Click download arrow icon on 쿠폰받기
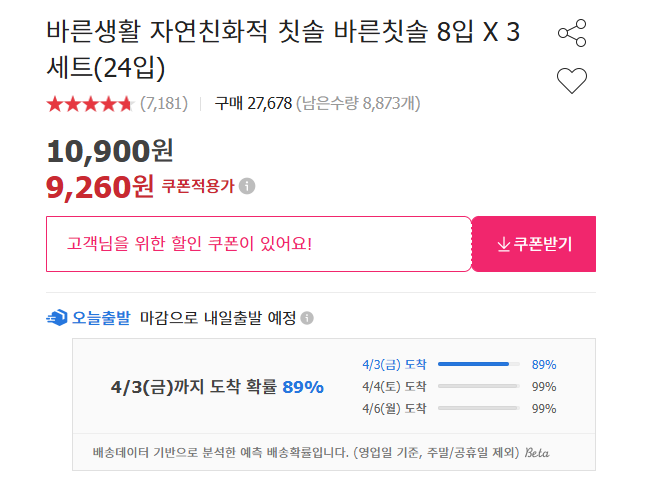 click(503, 244)
